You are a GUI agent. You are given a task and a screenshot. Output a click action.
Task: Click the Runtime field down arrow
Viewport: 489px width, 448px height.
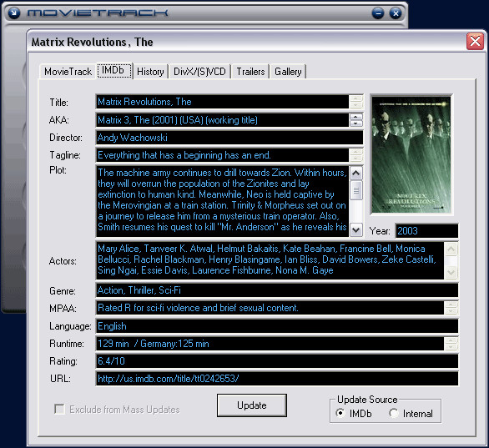click(x=451, y=347)
